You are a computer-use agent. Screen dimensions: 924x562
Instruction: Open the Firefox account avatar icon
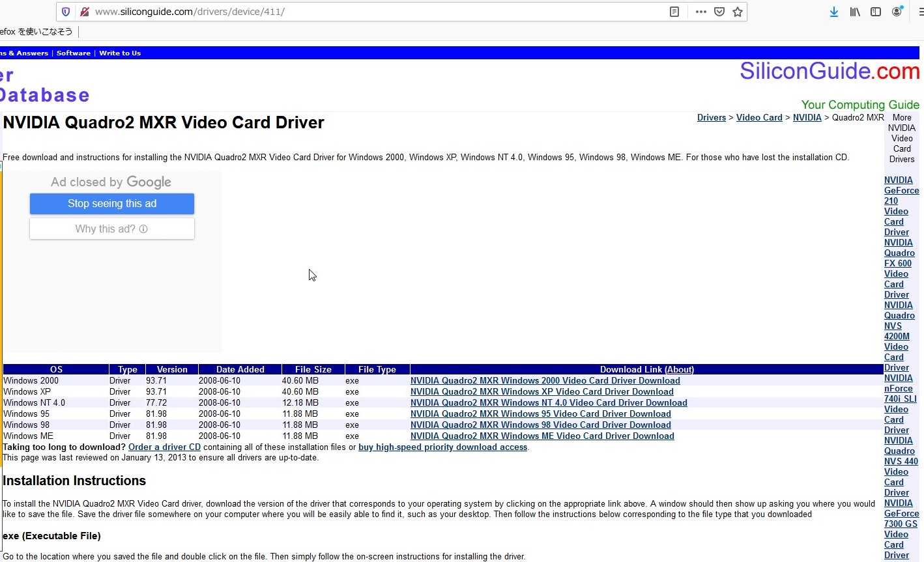click(x=897, y=12)
